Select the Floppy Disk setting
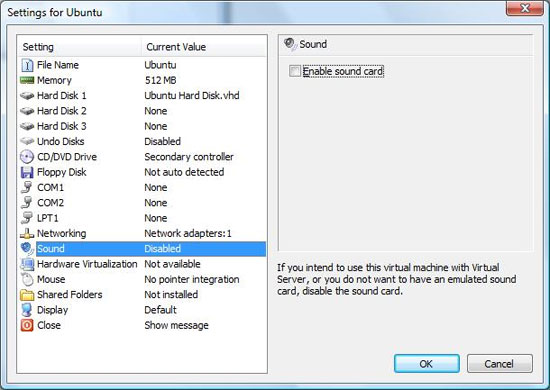This screenshot has height=390, width=550. point(62,172)
